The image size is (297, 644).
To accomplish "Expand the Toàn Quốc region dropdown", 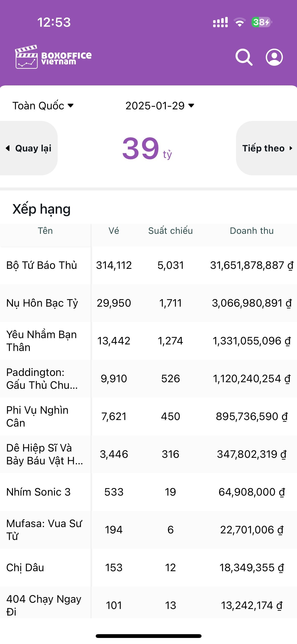I will pyautogui.click(x=43, y=106).
